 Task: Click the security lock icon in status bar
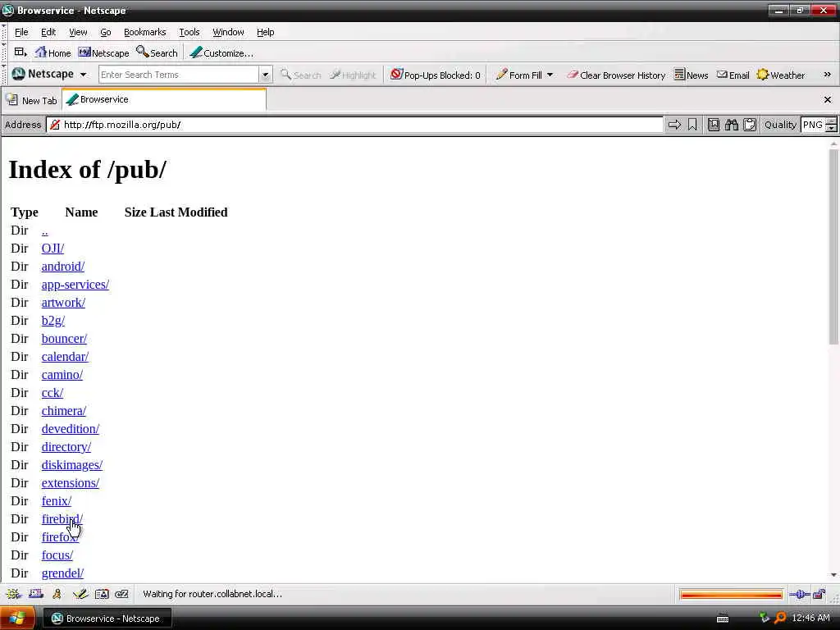(819, 594)
